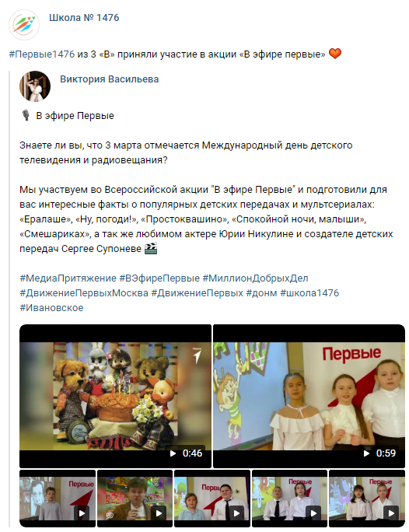This screenshot has height=532, width=409.
Task: Play the boy with portrait video
Action: pyautogui.click(x=58, y=498)
